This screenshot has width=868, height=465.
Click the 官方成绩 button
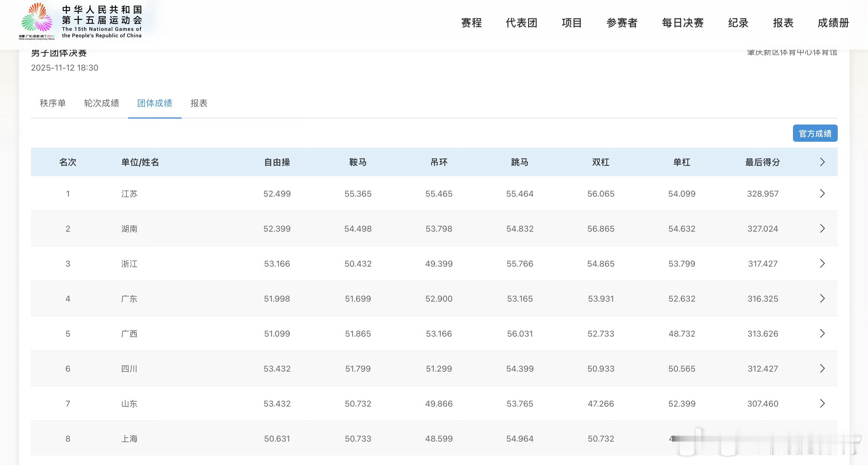(815, 133)
